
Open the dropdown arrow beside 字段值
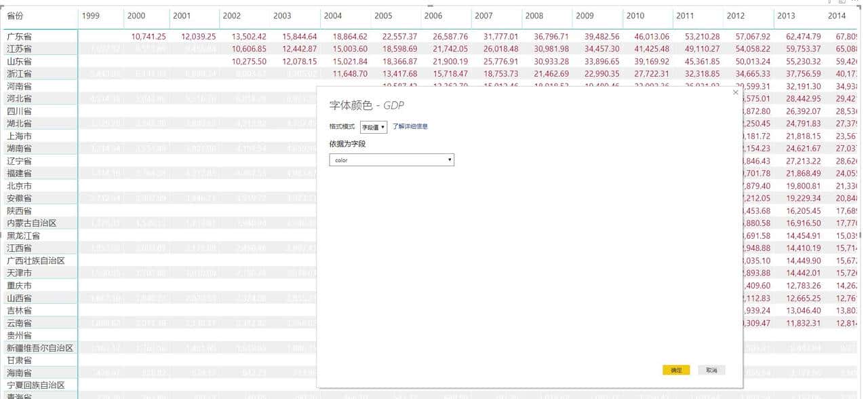[384, 126]
